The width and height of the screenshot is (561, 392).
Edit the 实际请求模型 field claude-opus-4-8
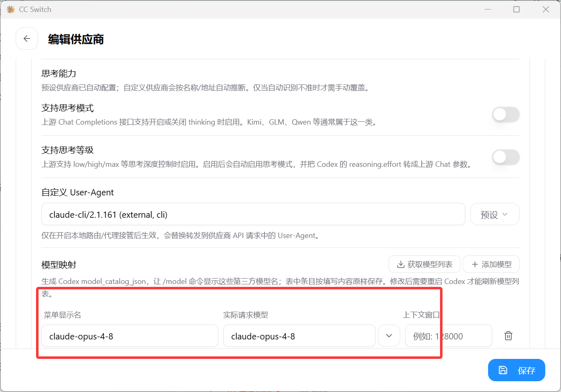[x=299, y=336]
